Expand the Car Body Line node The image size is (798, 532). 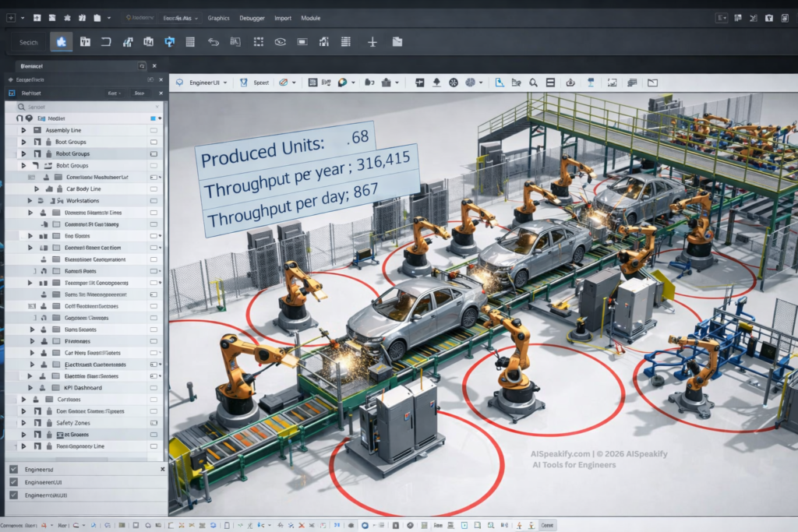click(36, 188)
